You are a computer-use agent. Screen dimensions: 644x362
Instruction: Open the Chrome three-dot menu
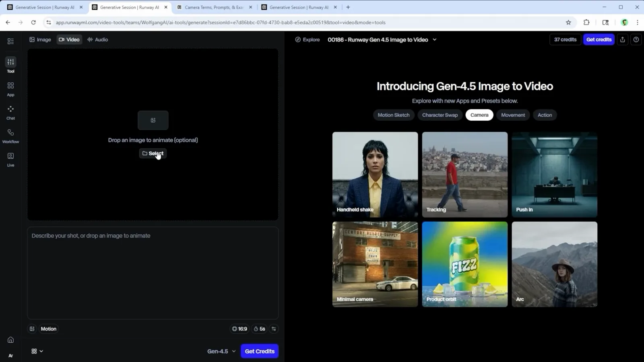click(x=637, y=23)
